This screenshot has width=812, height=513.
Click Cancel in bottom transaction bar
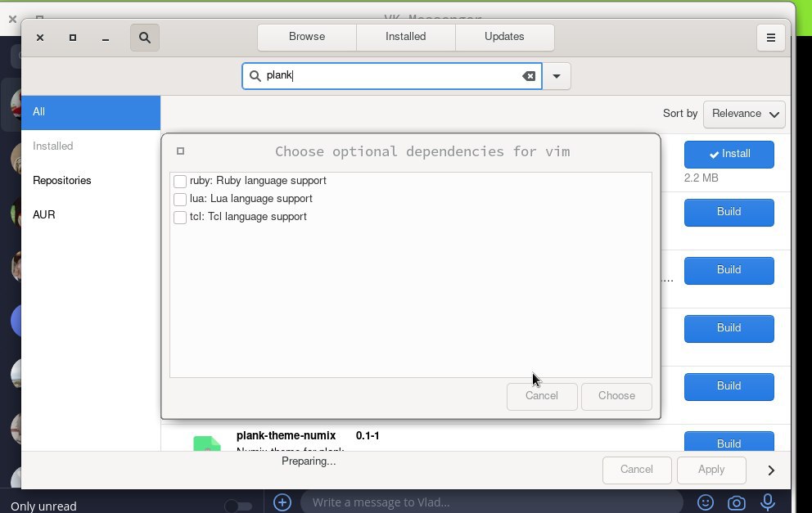coord(637,470)
